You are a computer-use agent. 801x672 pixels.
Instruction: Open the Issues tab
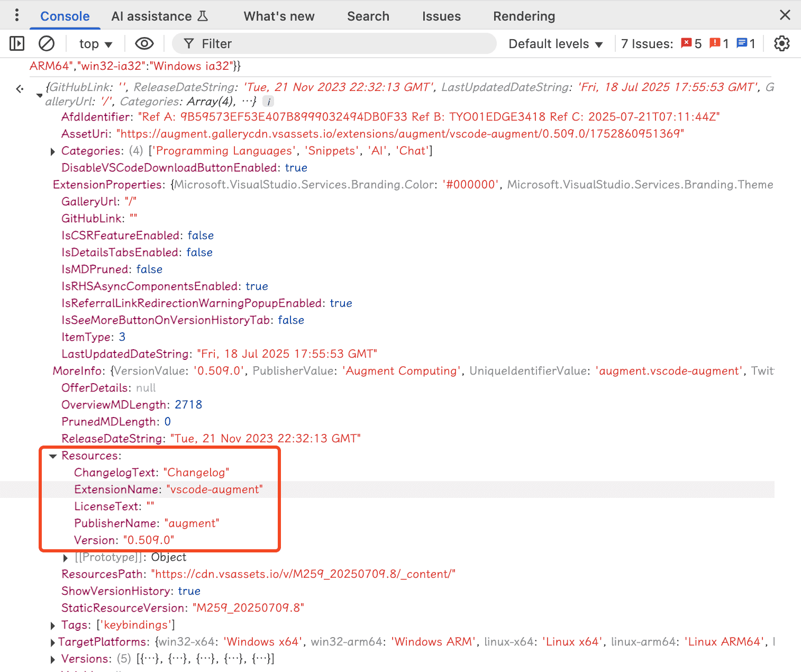(x=441, y=16)
